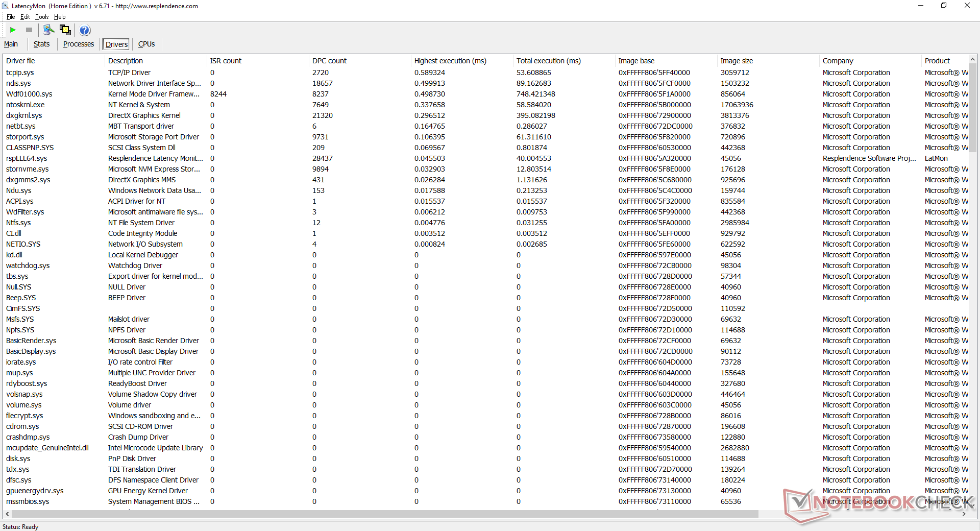Sort by the Product column header
980x531 pixels.
coord(944,61)
